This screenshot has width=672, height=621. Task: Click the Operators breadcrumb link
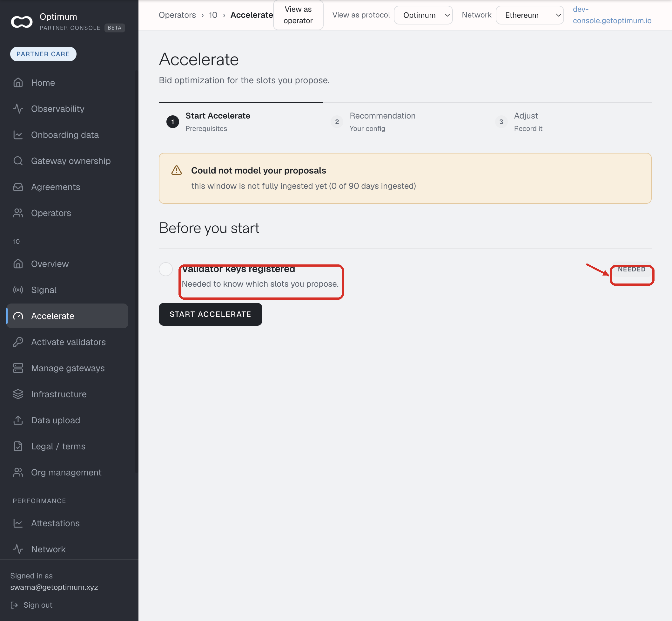coord(177,15)
